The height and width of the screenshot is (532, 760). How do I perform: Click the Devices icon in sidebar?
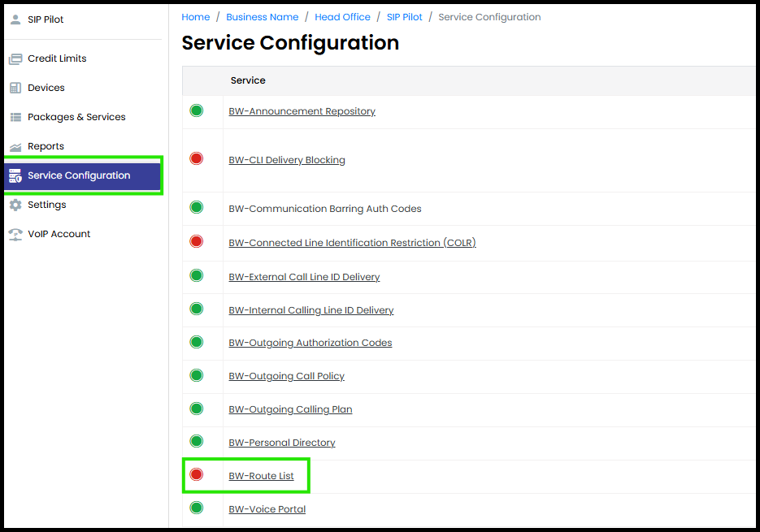[15, 88]
